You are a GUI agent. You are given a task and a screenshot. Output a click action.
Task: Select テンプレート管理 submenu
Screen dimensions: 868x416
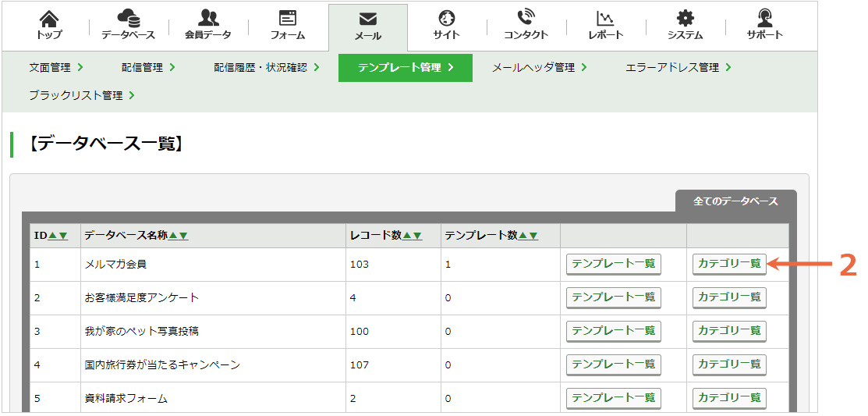click(x=406, y=68)
